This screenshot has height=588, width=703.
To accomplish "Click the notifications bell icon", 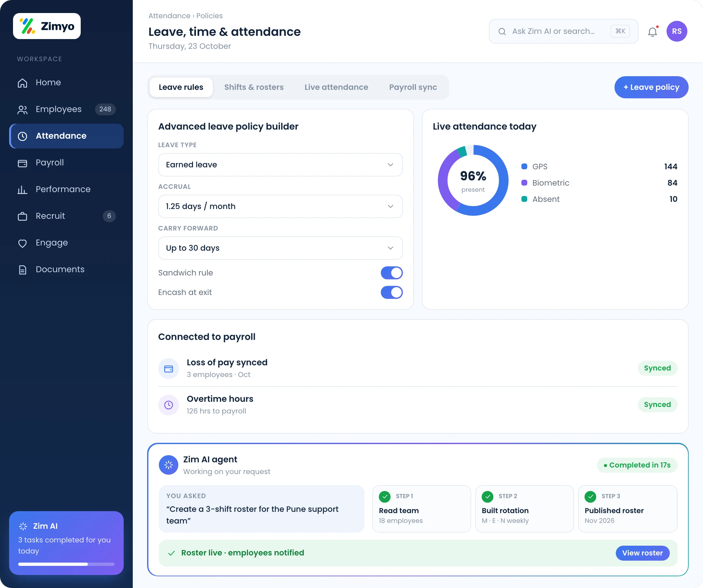I will coord(653,32).
